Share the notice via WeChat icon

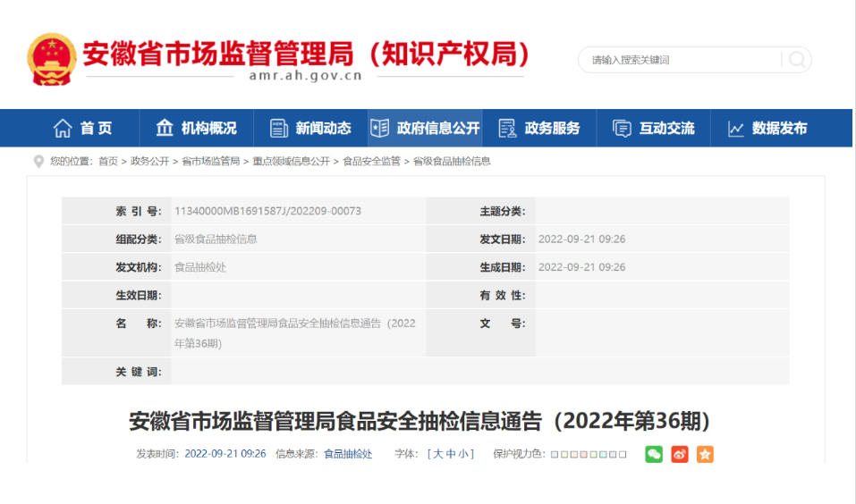(x=655, y=454)
